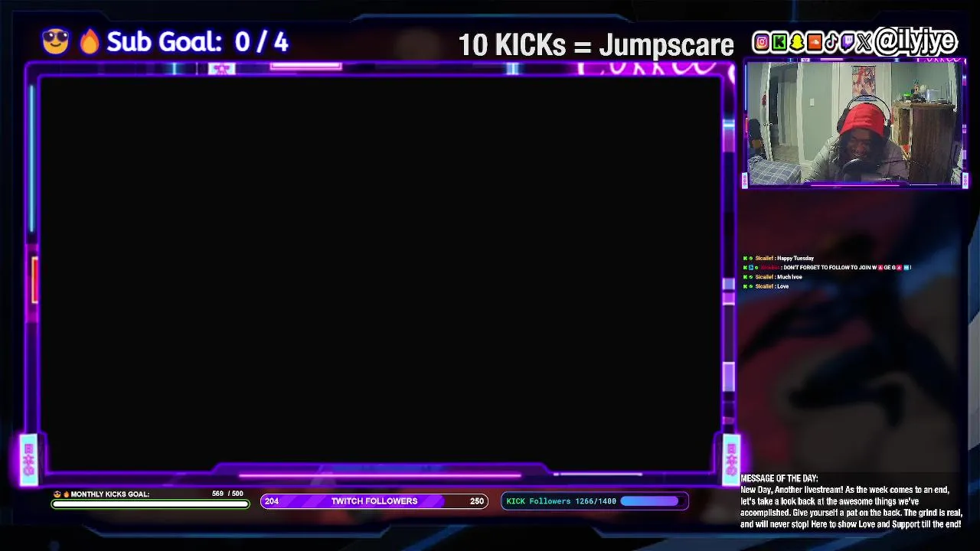This screenshot has height=551, width=980.
Task: Click the webcam feed thumbnail
Action: click(x=853, y=123)
